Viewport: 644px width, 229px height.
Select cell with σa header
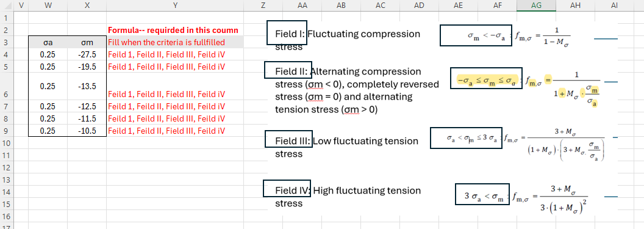48,42
